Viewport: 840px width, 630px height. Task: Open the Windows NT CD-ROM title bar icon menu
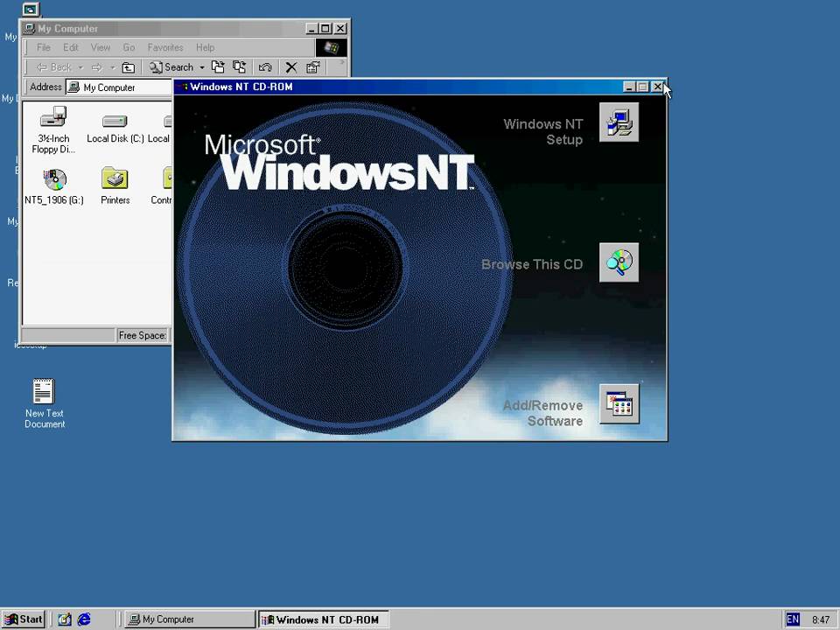pyautogui.click(x=183, y=87)
